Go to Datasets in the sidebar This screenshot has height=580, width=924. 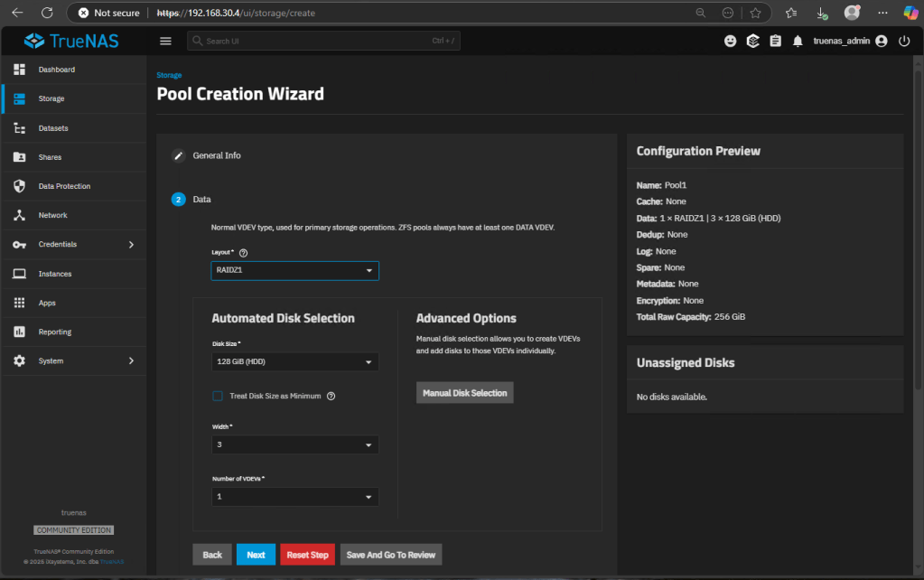pyautogui.click(x=53, y=128)
